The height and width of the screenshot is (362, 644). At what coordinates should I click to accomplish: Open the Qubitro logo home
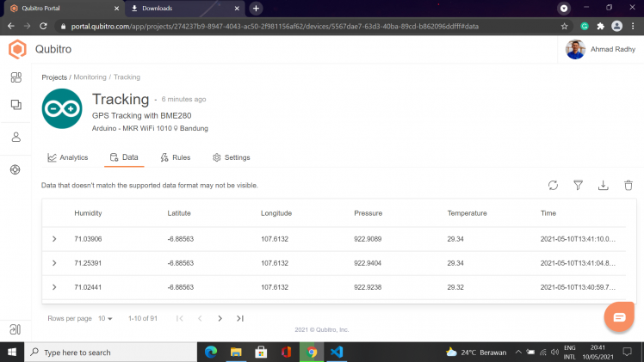pos(18,49)
